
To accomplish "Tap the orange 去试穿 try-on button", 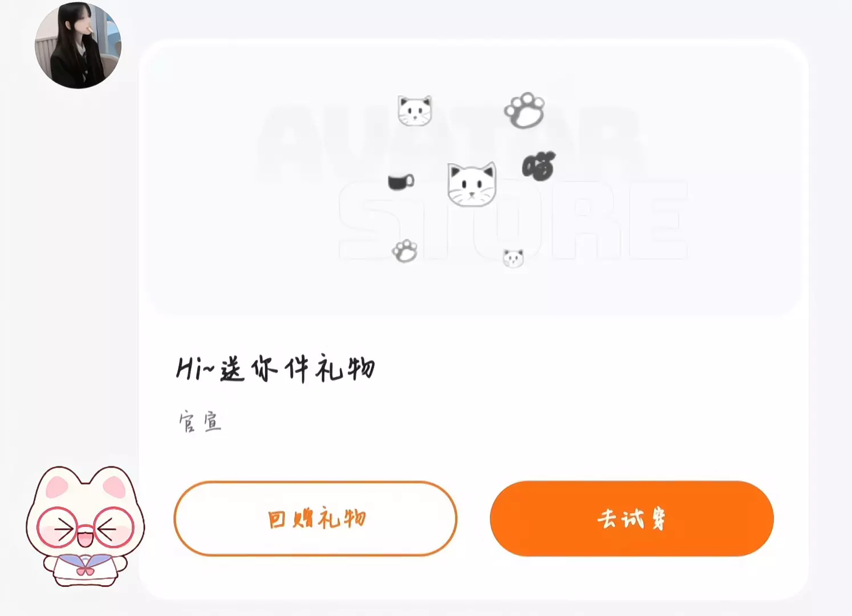I will coord(631,518).
